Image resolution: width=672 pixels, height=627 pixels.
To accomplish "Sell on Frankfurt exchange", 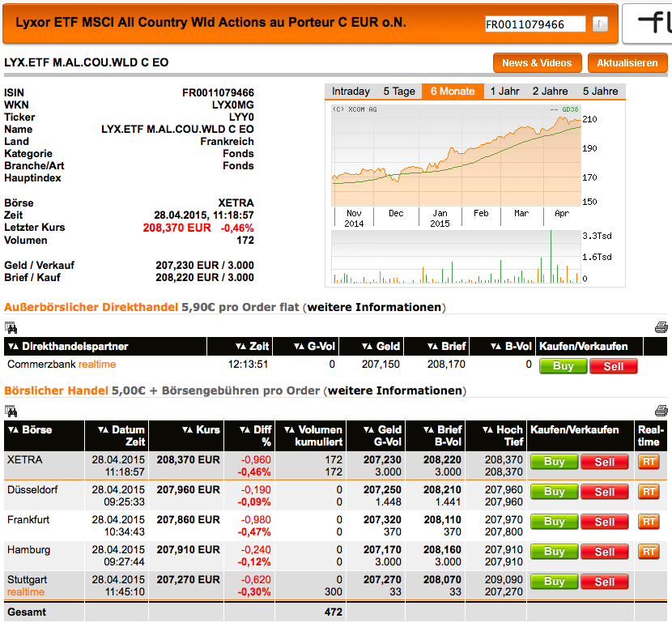I will (604, 522).
